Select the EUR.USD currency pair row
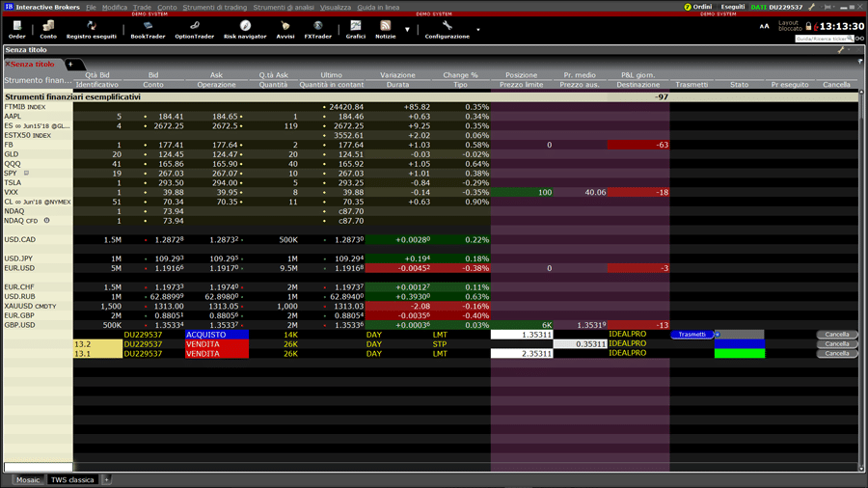Viewport: 868px width, 488px height. click(x=431, y=268)
